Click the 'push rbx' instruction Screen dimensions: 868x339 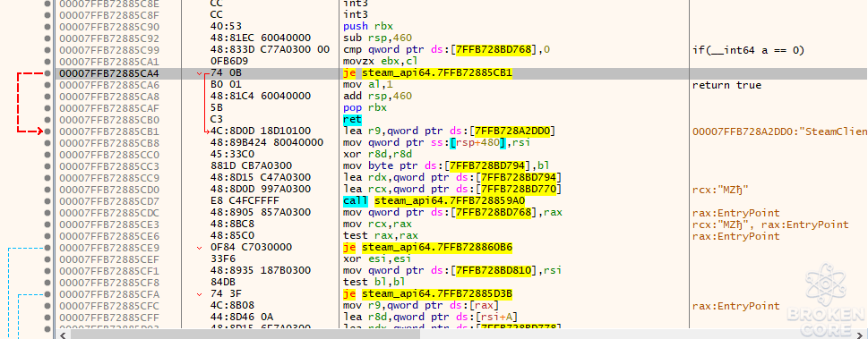click(x=367, y=27)
